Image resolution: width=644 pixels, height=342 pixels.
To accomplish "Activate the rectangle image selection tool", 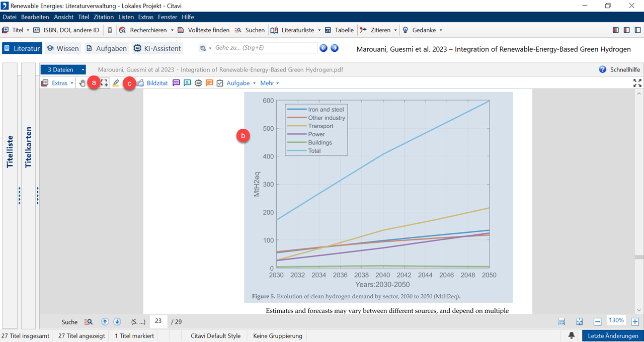I will tap(104, 83).
